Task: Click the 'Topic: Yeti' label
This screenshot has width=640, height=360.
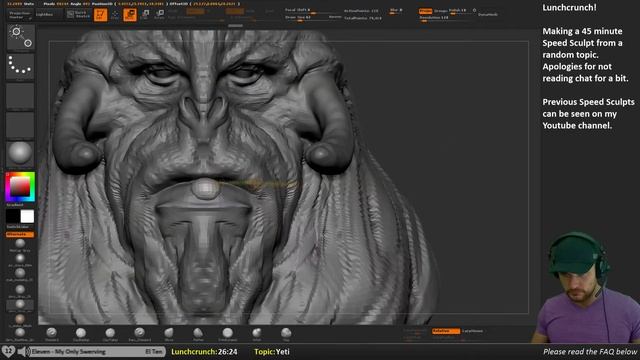Action: 272,352
